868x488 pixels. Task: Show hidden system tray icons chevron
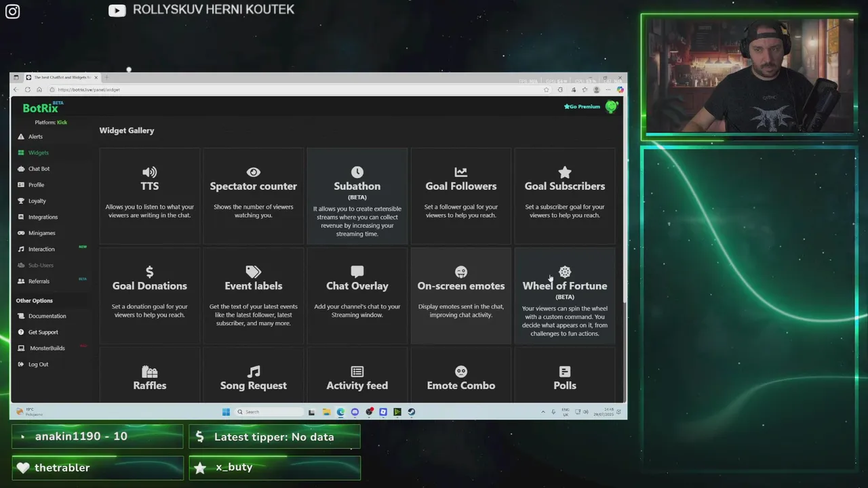pos(542,411)
